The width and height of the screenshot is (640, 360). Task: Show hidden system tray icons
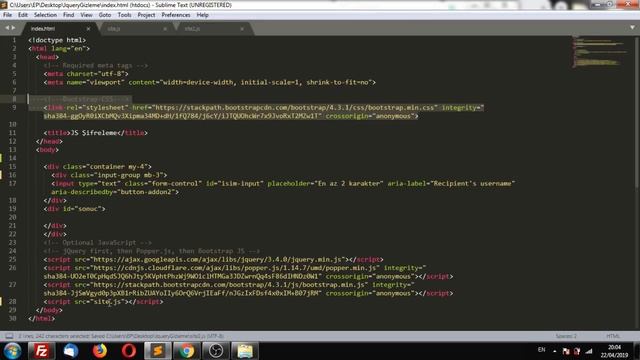(x=555, y=351)
